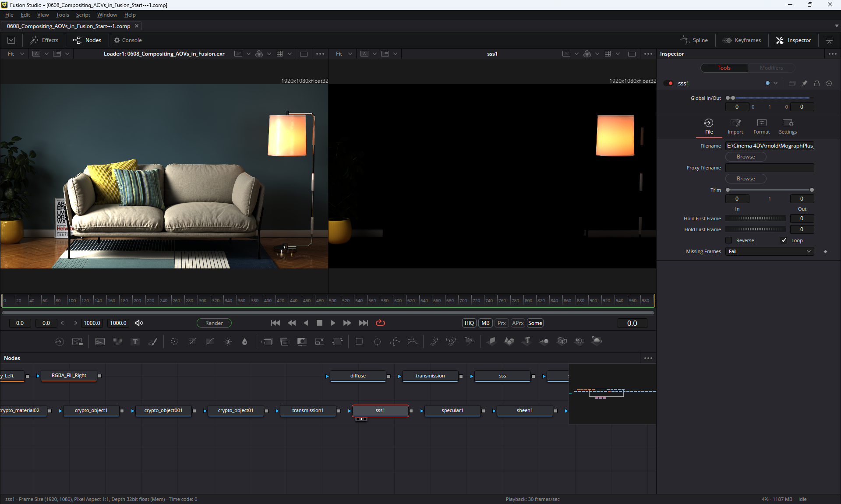The height and width of the screenshot is (504, 841).
Task: Toggle audio mute speaker icon
Action: [139, 323]
